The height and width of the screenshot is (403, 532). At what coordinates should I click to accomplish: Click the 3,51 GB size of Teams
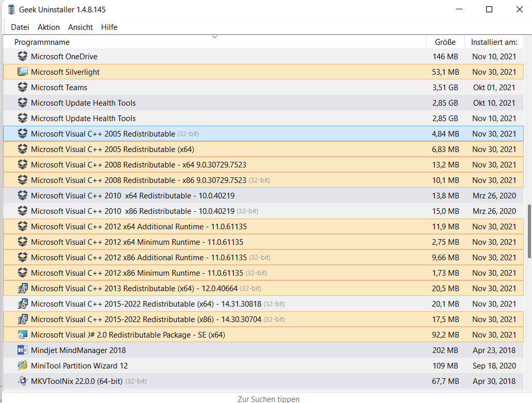(x=445, y=88)
